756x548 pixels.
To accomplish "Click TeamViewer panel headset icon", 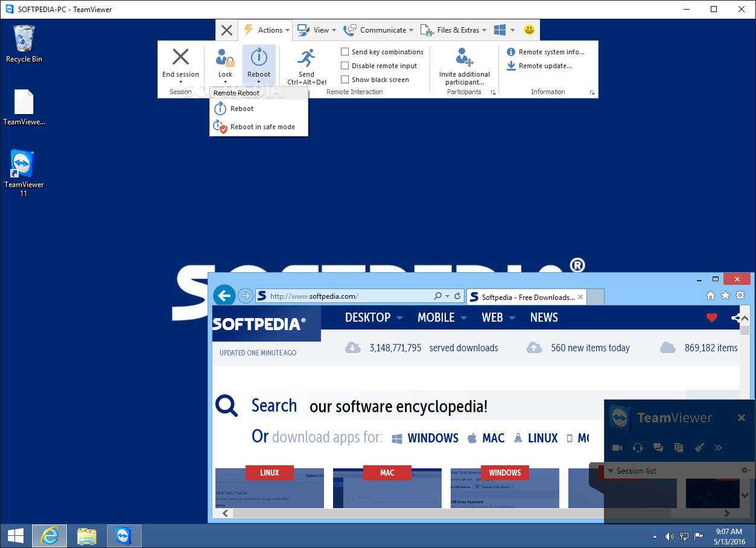I will tap(638, 448).
